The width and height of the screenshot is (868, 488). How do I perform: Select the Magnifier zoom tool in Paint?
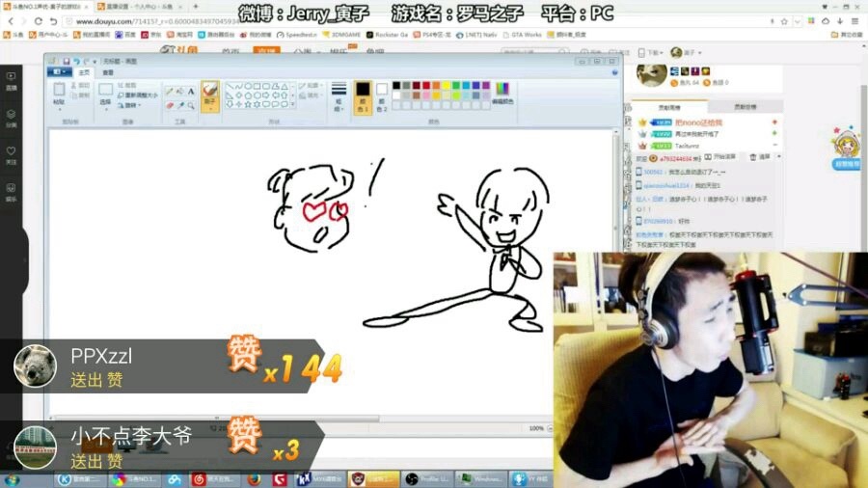click(190, 105)
